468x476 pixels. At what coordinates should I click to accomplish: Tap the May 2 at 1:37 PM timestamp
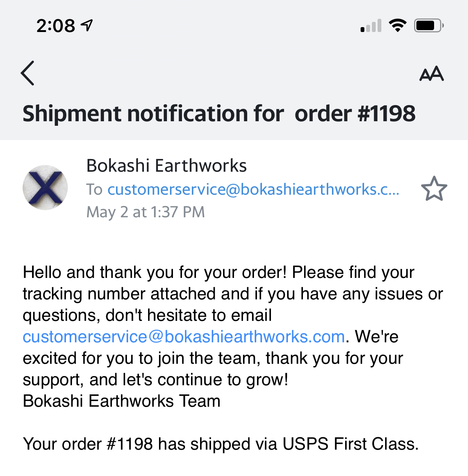[x=145, y=212]
